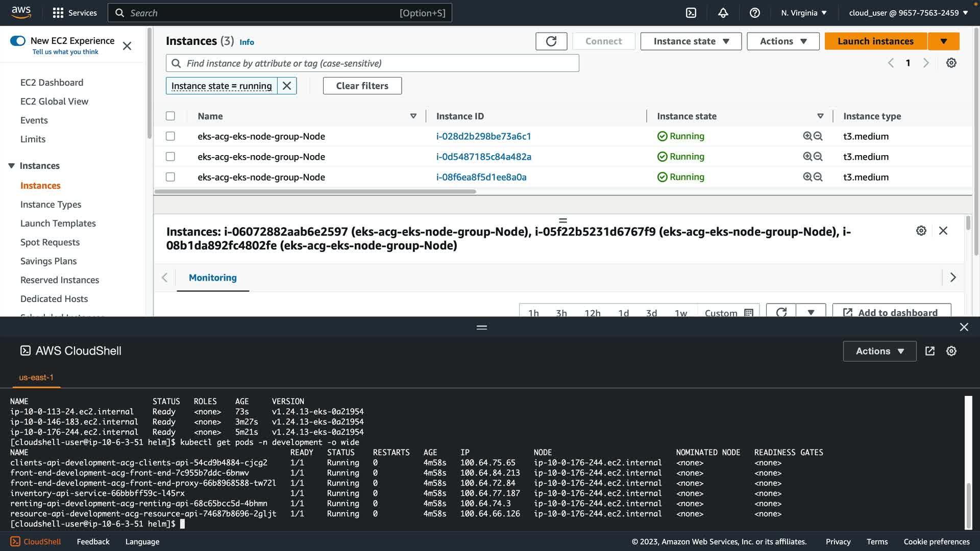Image resolution: width=980 pixels, height=551 pixels.
Task: Click the help question mark icon
Action: (754, 13)
